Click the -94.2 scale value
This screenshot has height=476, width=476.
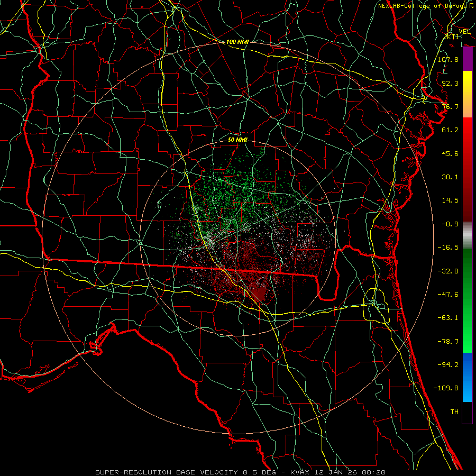pyautogui.click(x=448, y=364)
